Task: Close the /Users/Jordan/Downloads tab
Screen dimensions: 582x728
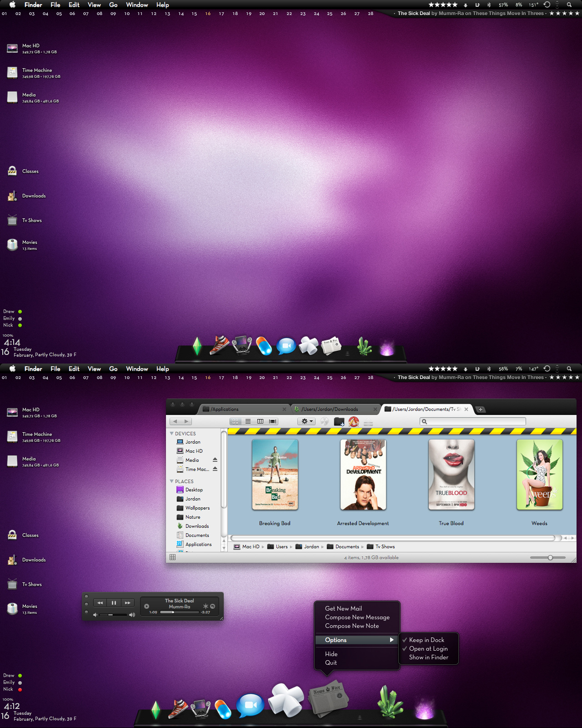Action: (375, 409)
